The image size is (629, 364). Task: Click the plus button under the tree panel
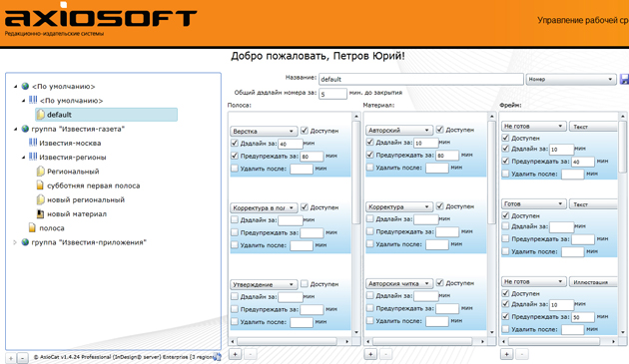(11, 358)
